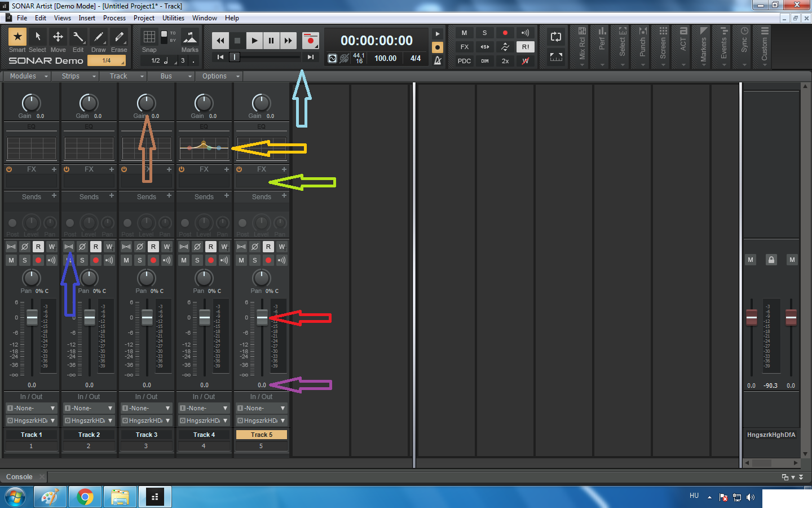The image size is (812, 508).
Task: Select the Erase tool
Action: tap(119, 37)
